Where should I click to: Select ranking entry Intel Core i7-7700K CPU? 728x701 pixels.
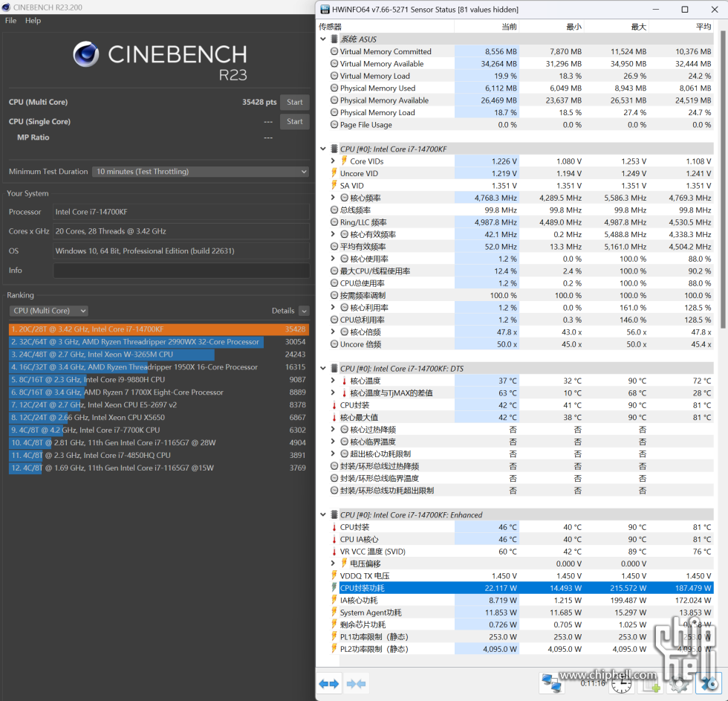click(159, 430)
